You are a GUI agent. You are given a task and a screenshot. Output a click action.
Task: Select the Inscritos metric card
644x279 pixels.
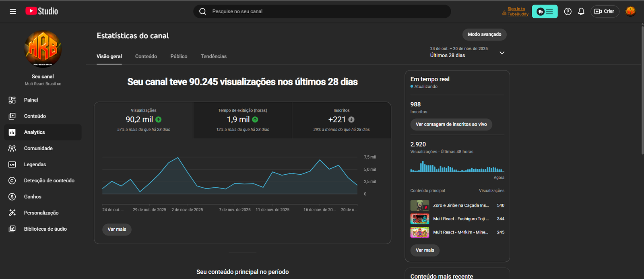(x=341, y=120)
